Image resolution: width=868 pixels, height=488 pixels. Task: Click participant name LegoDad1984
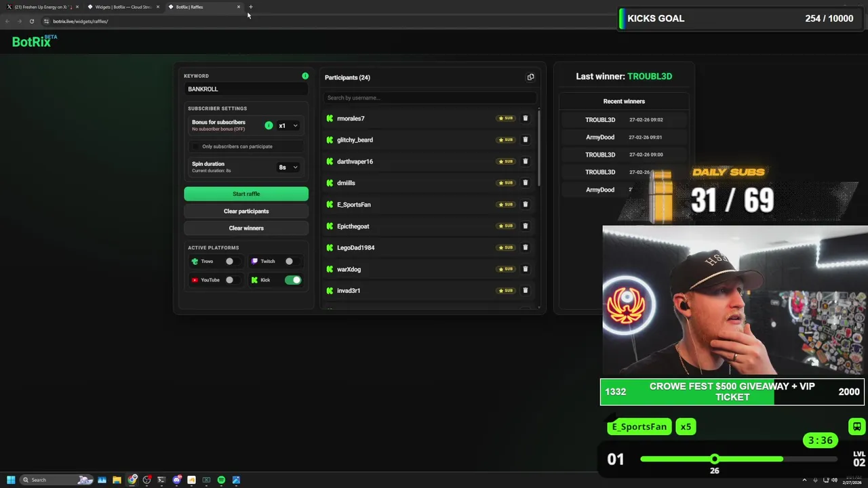pos(355,247)
